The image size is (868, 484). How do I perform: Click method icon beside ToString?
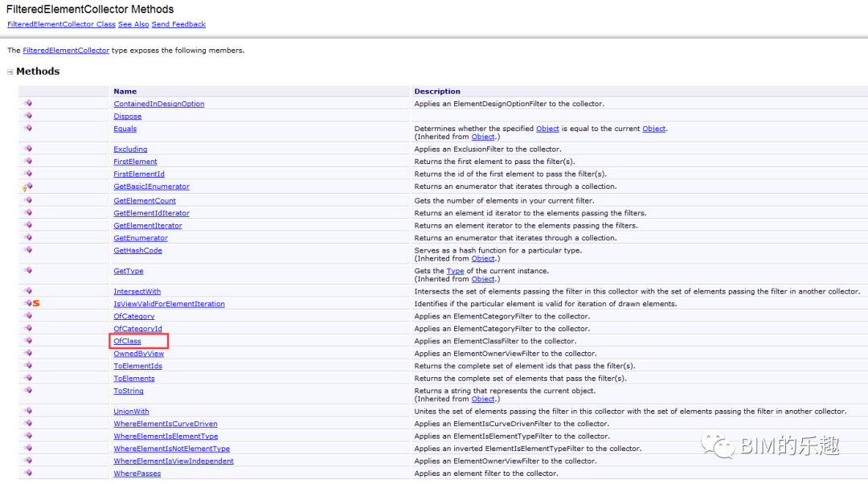click(28, 391)
